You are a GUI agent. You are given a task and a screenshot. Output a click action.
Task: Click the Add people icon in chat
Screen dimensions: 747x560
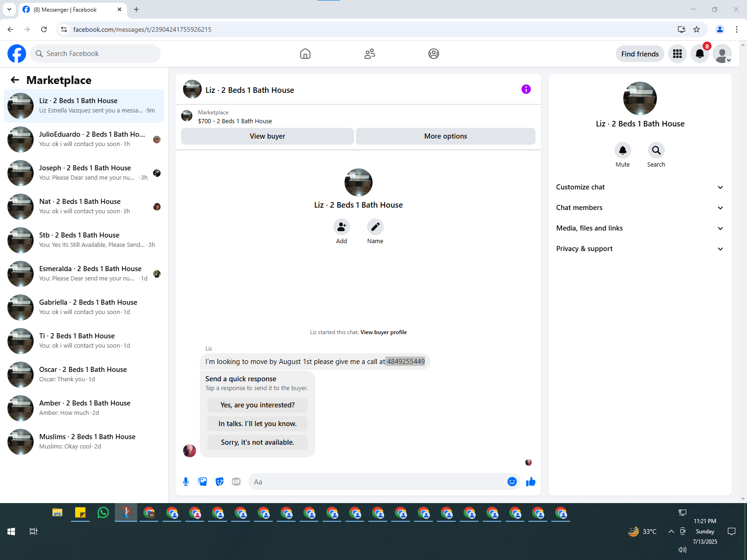pos(342,227)
